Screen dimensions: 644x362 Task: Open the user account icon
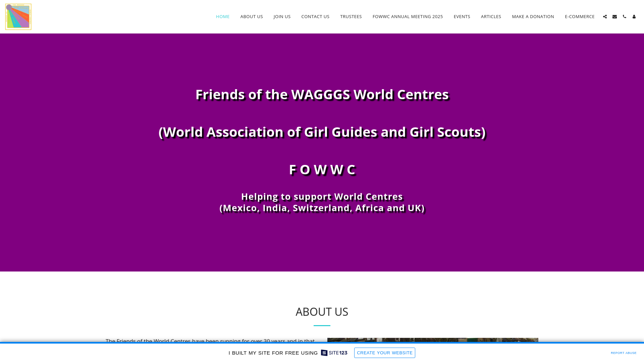click(634, 17)
